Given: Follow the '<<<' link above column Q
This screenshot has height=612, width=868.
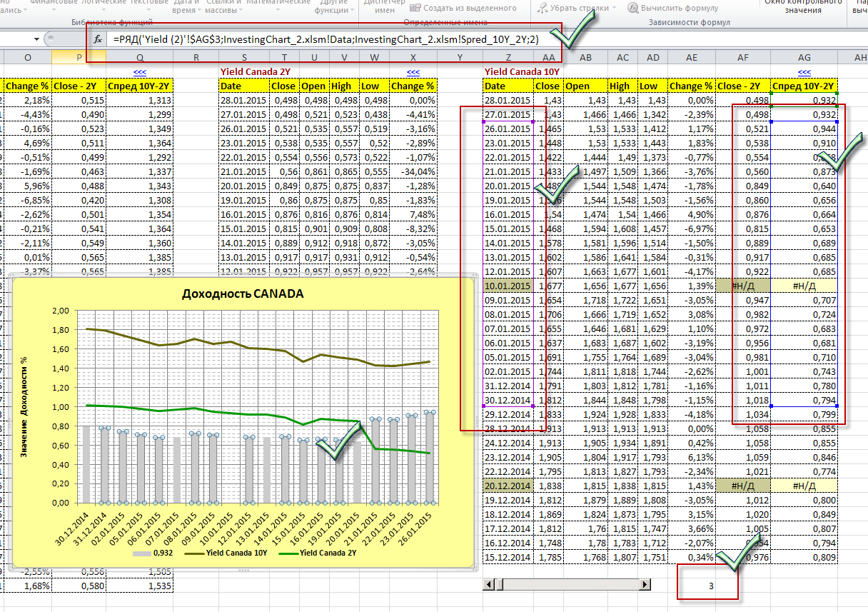Looking at the screenshot, I should [139, 72].
